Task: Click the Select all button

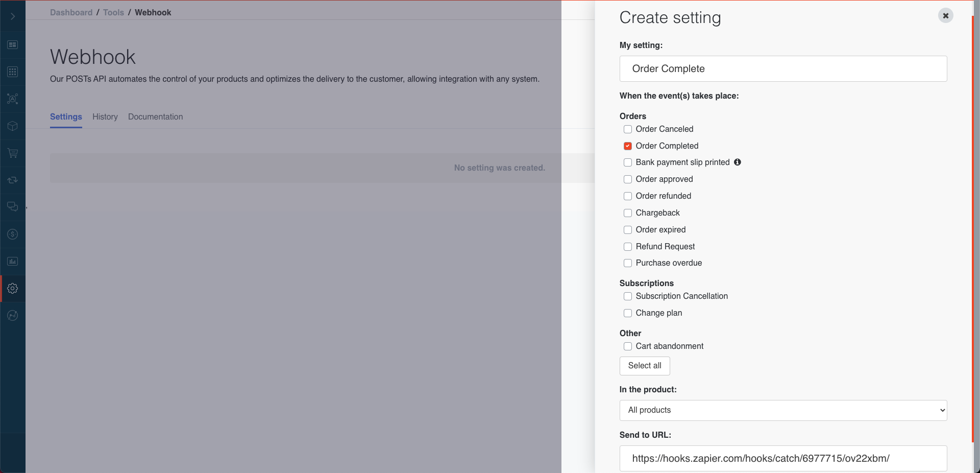Action: 645,366
